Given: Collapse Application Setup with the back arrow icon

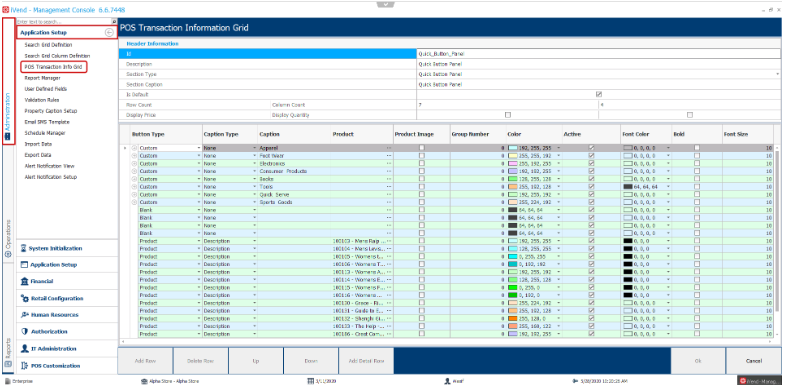Looking at the screenshot, I should [109, 33].
